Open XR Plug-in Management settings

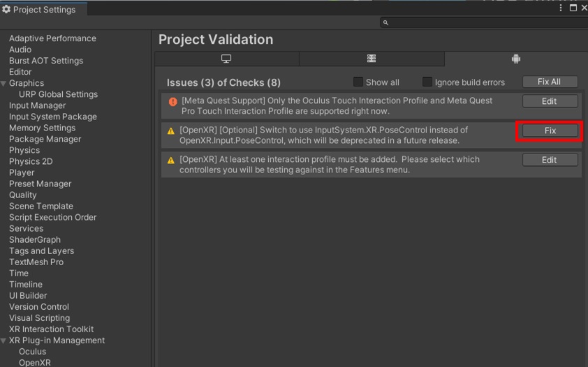click(x=57, y=341)
